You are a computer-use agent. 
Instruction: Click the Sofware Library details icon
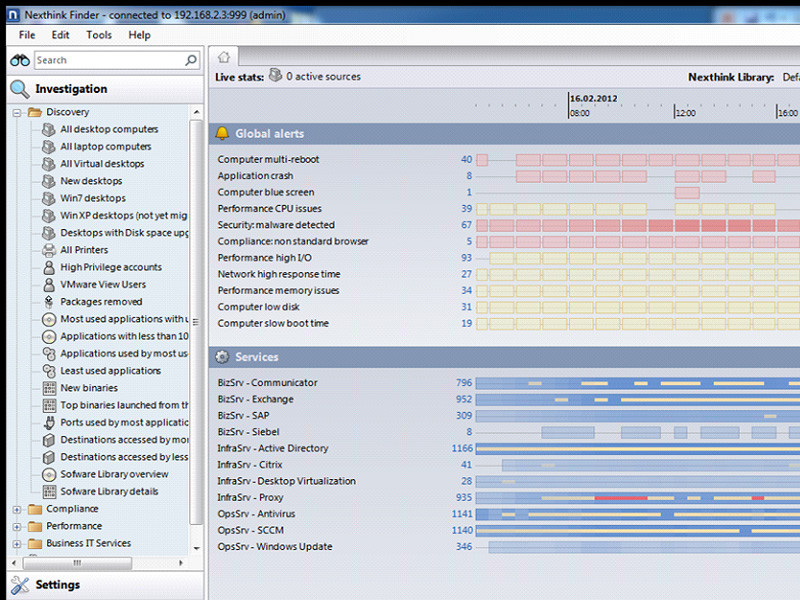(x=49, y=492)
